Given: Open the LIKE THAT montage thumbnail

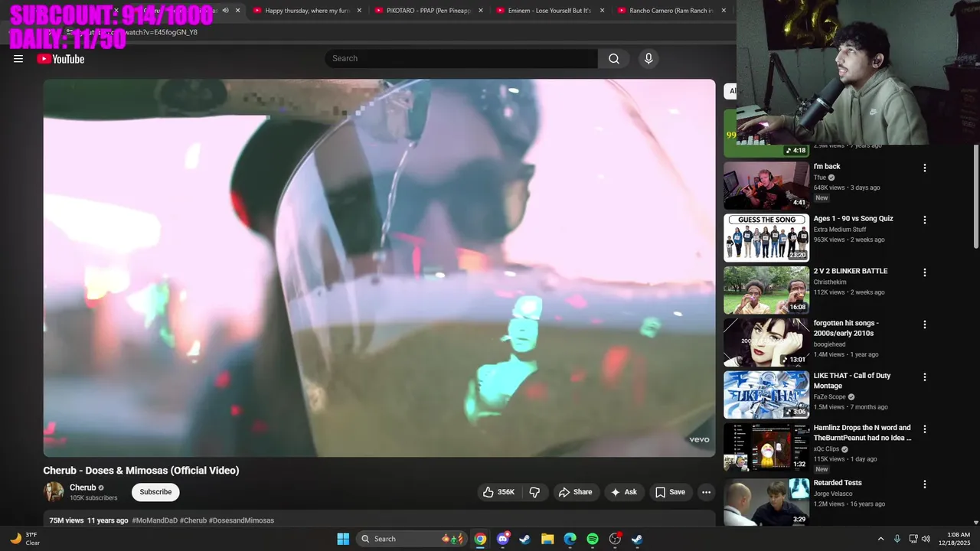Looking at the screenshot, I should coord(766,395).
